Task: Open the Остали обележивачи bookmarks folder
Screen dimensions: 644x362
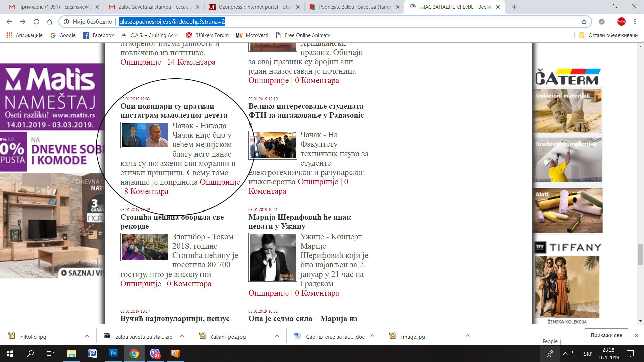Action: [x=608, y=35]
